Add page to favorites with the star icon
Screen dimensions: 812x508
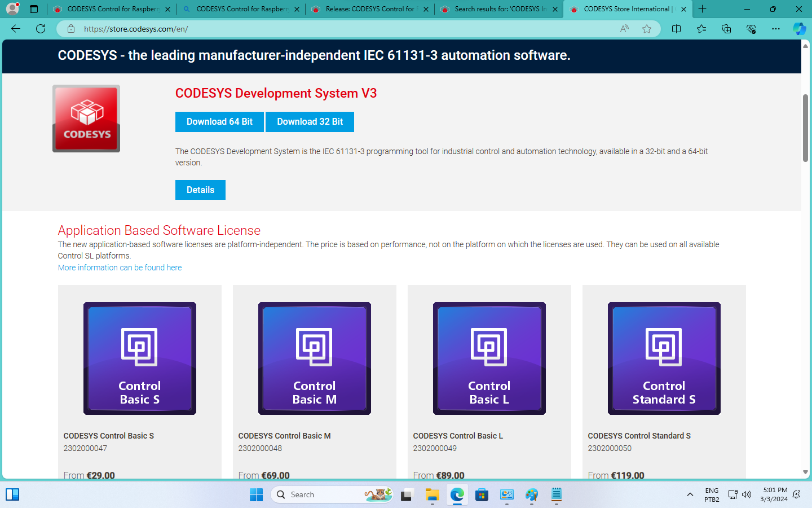click(x=647, y=29)
